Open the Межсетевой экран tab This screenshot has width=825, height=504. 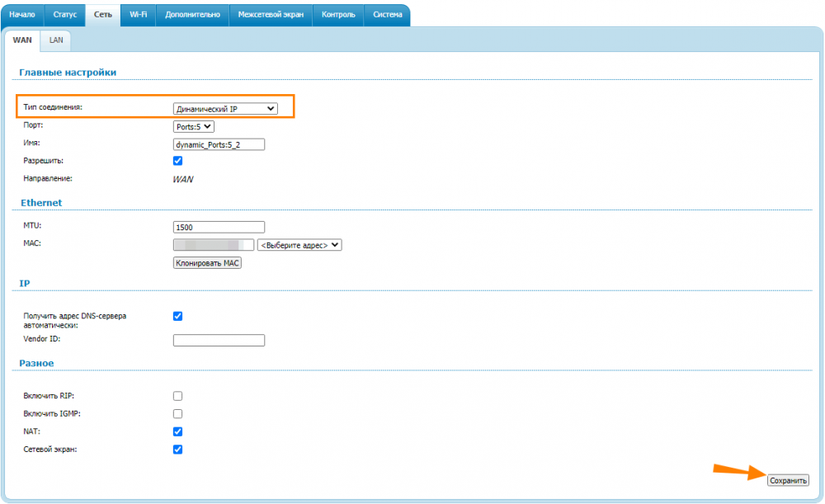[270, 15]
